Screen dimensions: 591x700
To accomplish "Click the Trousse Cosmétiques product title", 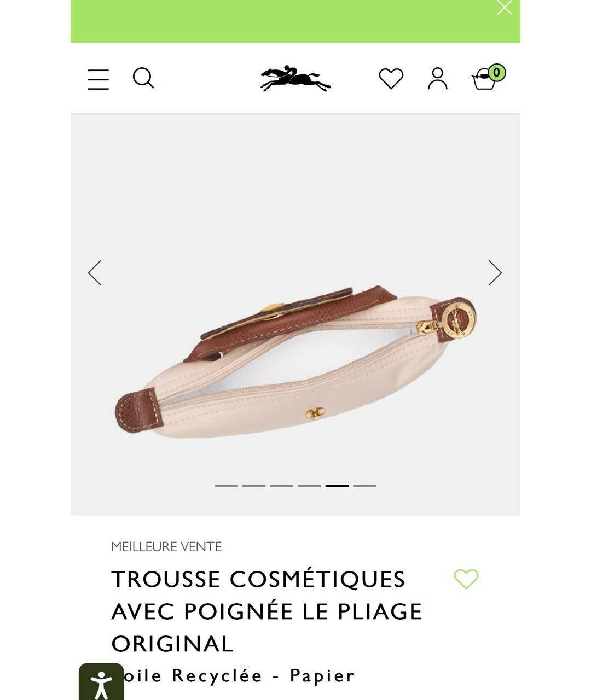I will pyautogui.click(x=266, y=611).
